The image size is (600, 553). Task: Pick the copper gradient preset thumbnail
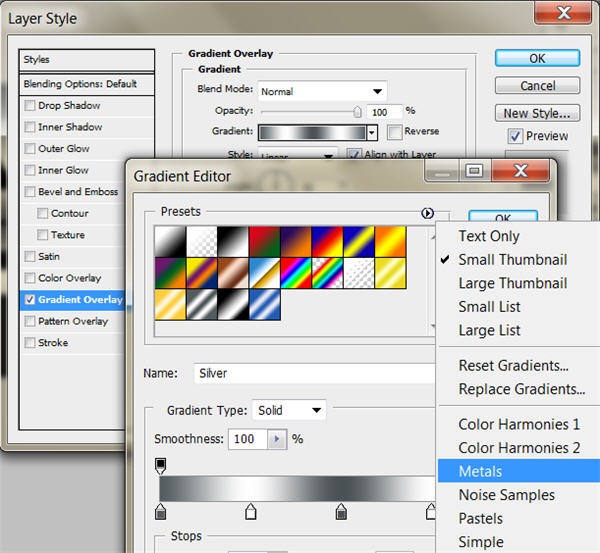tap(232, 271)
